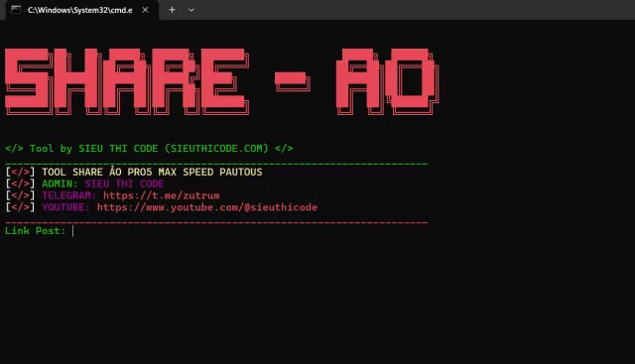Click the 'Tool by SIEU THI CODE' line
Image resolution: width=635 pixels, height=364 pixels.
[x=149, y=149]
